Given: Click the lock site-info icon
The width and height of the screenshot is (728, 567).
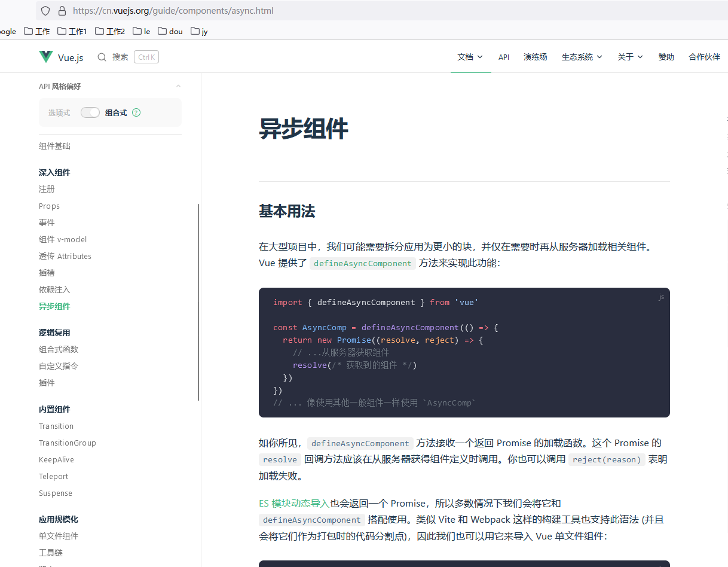Looking at the screenshot, I should pos(62,10).
